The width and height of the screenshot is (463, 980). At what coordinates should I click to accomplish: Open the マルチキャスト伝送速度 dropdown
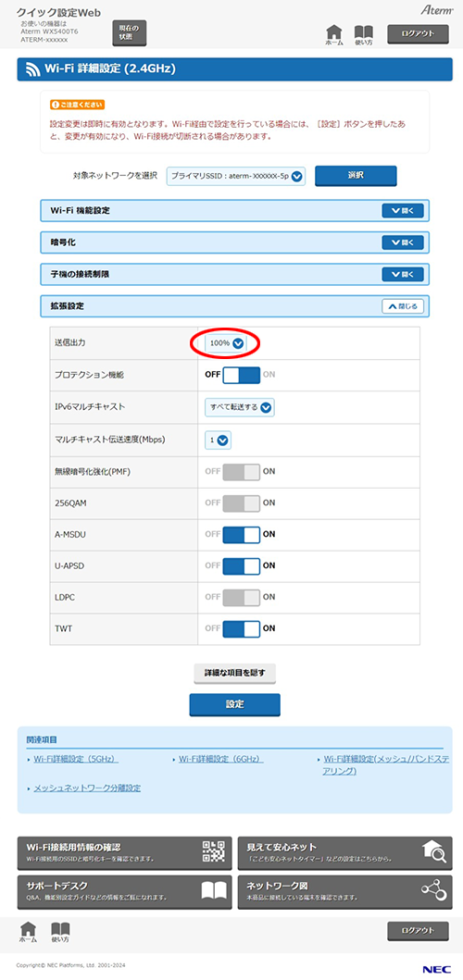tap(218, 440)
